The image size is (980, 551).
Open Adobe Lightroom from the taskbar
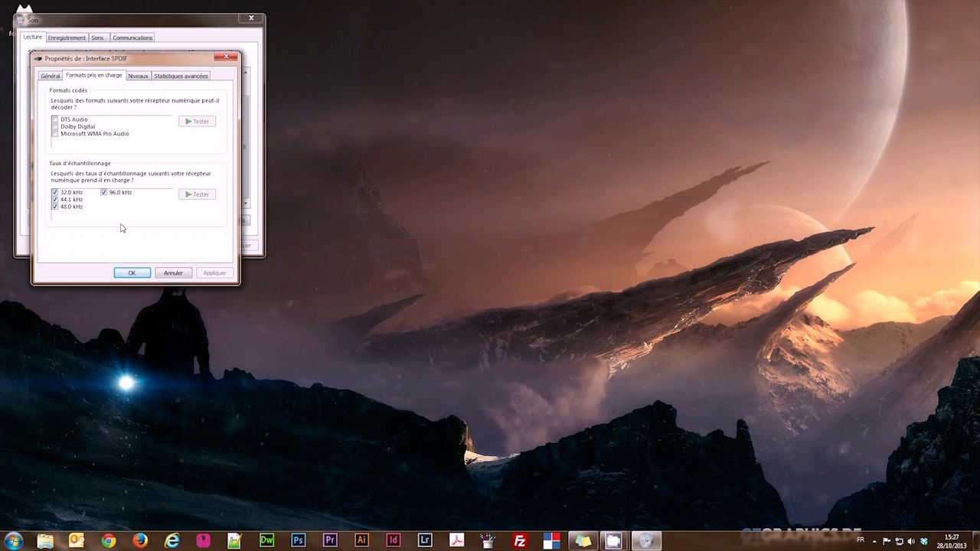[426, 540]
